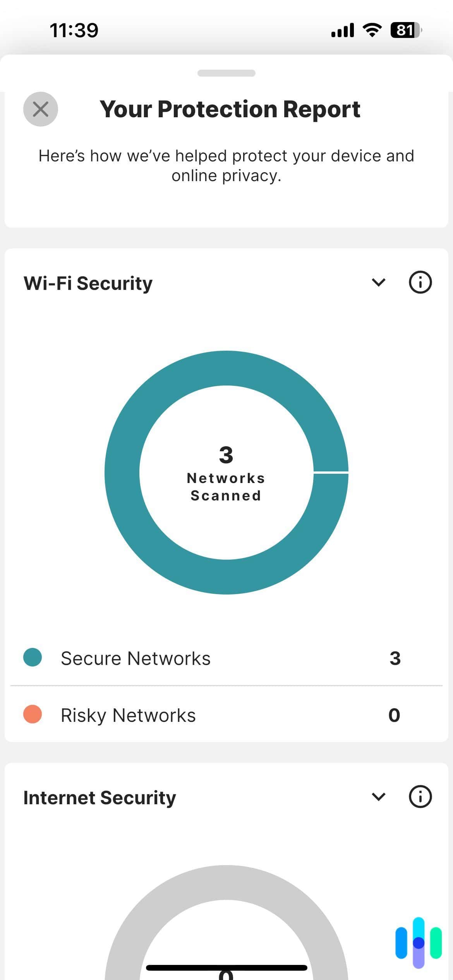
Task: Tap the teal Secure Networks legend dot
Action: click(32, 658)
